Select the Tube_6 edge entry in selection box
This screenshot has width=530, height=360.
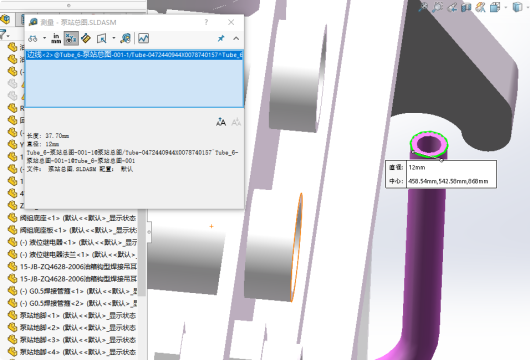[135, 55]
